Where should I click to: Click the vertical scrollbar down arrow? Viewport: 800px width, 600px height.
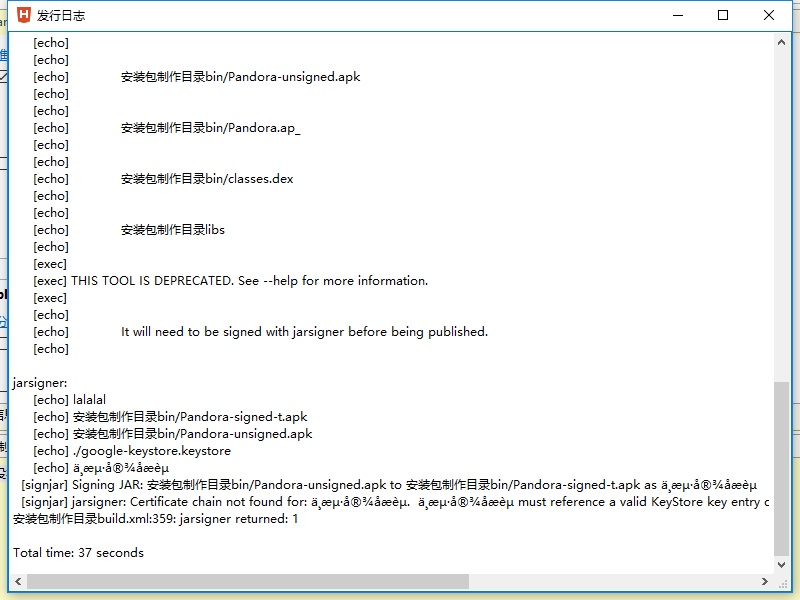click(781, 564)
